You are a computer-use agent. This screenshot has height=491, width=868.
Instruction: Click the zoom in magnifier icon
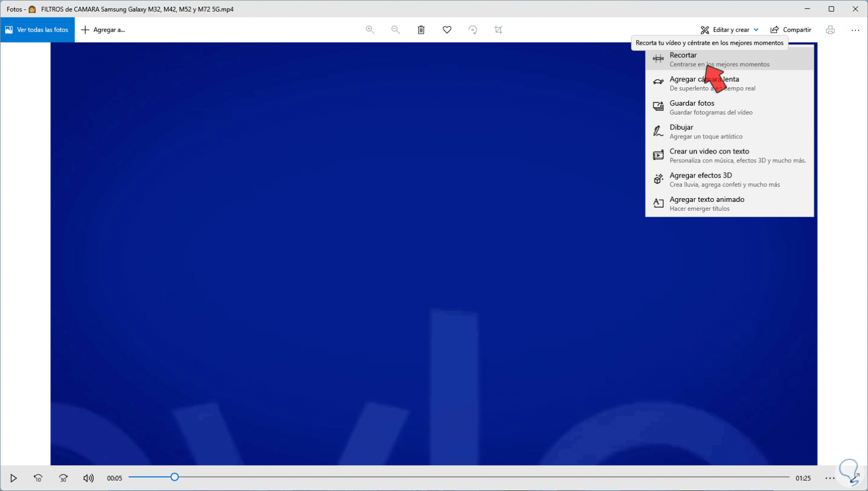[370, 30]
